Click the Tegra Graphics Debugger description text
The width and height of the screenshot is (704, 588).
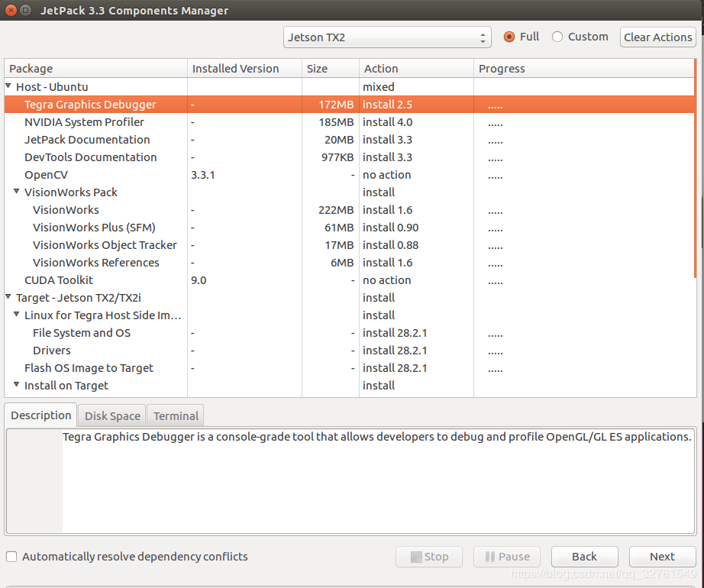pyautogui.click(x=376, y=437)
